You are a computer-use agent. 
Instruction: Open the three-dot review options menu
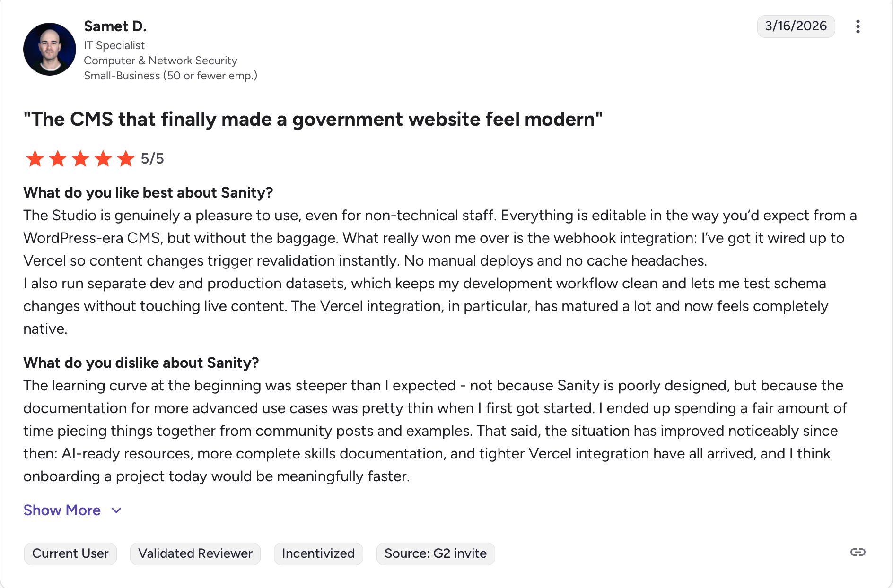tap(858, 26)
